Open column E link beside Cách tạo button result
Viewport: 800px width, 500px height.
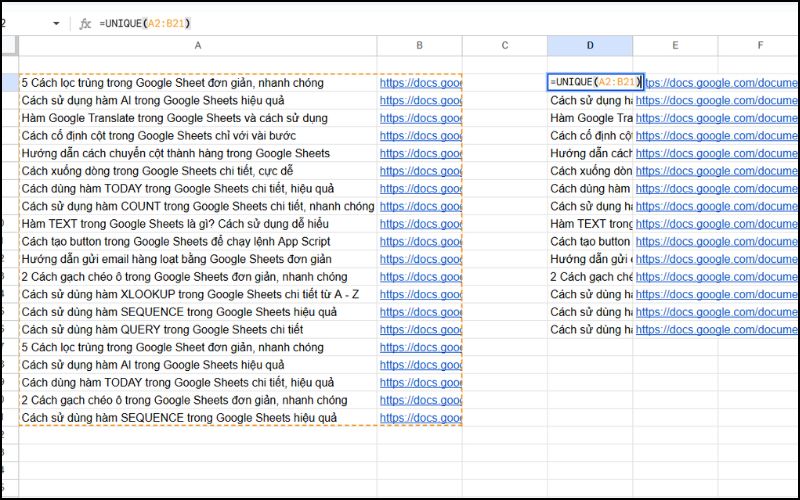(716, 241)
